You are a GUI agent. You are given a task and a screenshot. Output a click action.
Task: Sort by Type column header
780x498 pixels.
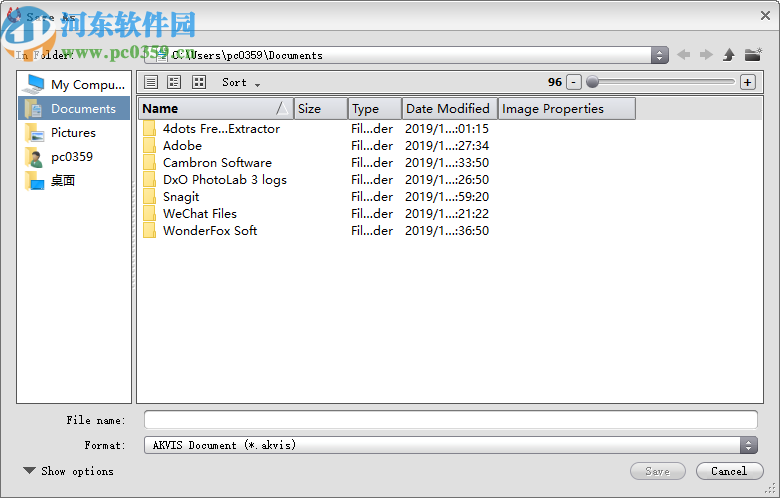point(375,108)
